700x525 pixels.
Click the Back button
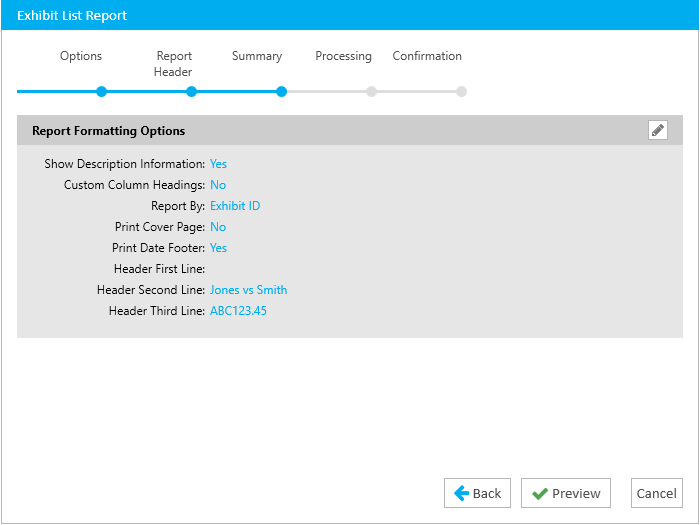pos(477,493)
